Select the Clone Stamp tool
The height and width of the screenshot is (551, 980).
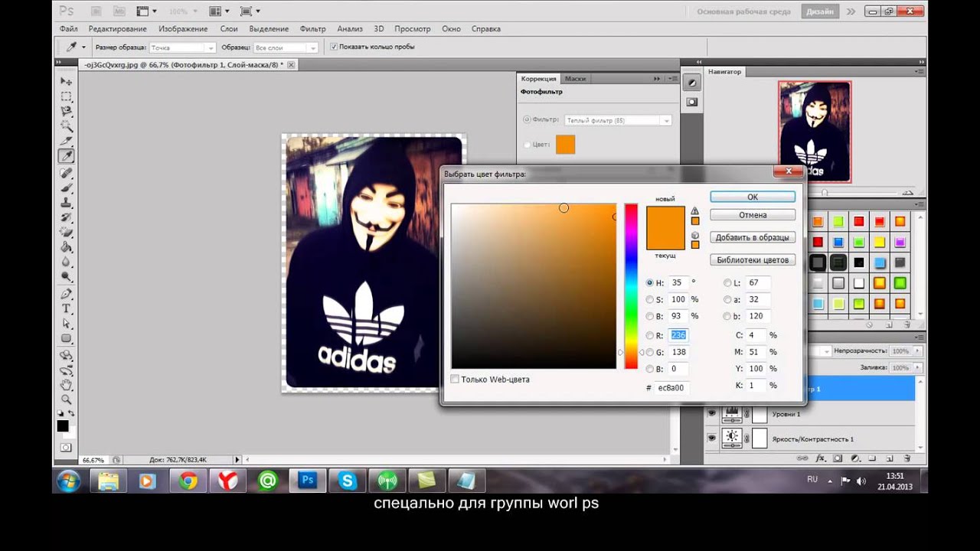tap(67, 203)
